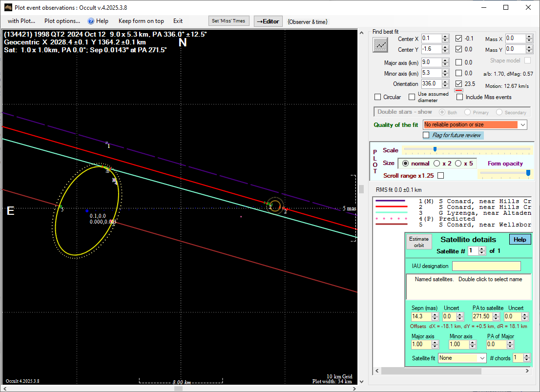Click the Sepn Uncert value field

pyautogui.click(x=450, y=316)
